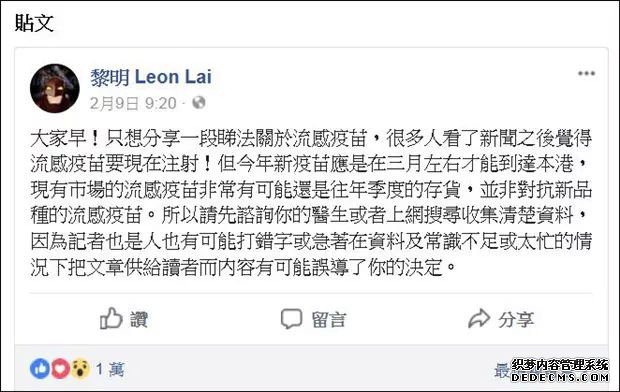Select the 留言 comment label
This screenshot has height=392, width=620.
[x=329, y=320]
